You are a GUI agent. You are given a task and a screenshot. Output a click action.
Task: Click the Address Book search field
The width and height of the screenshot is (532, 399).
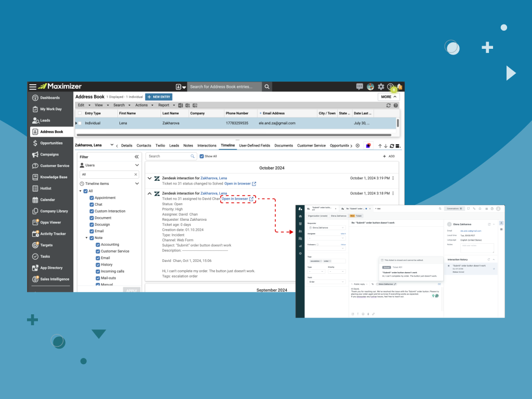(224, 87)
